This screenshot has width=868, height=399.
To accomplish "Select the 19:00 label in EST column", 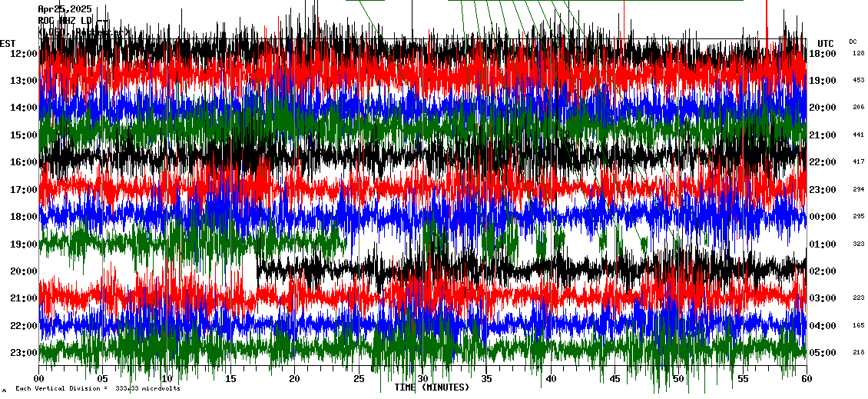I will (x=23, y=244).
